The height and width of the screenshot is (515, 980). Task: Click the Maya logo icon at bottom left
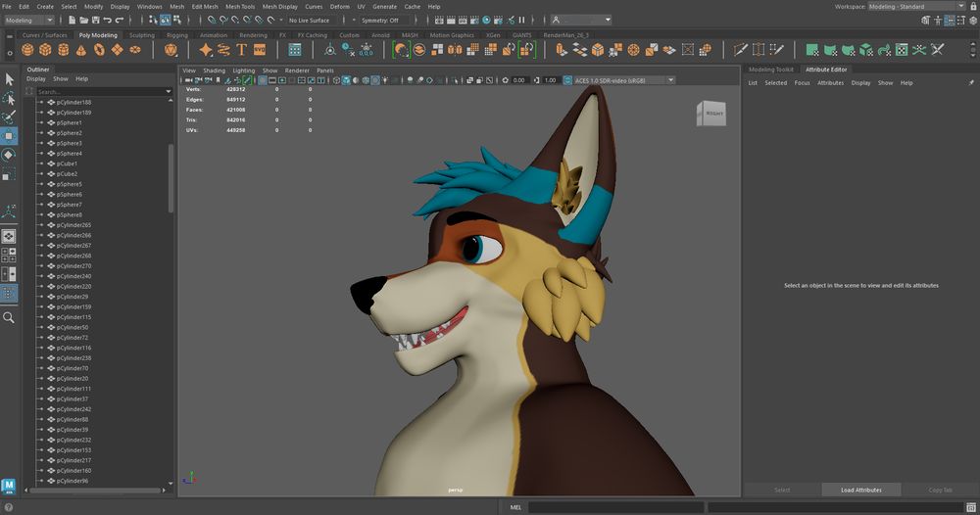point(9,486)
